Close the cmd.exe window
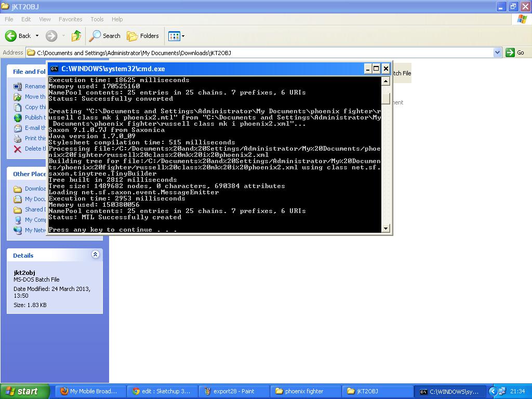Image resolution: width=532 pixels, height=399 pixels. [386, 69]
